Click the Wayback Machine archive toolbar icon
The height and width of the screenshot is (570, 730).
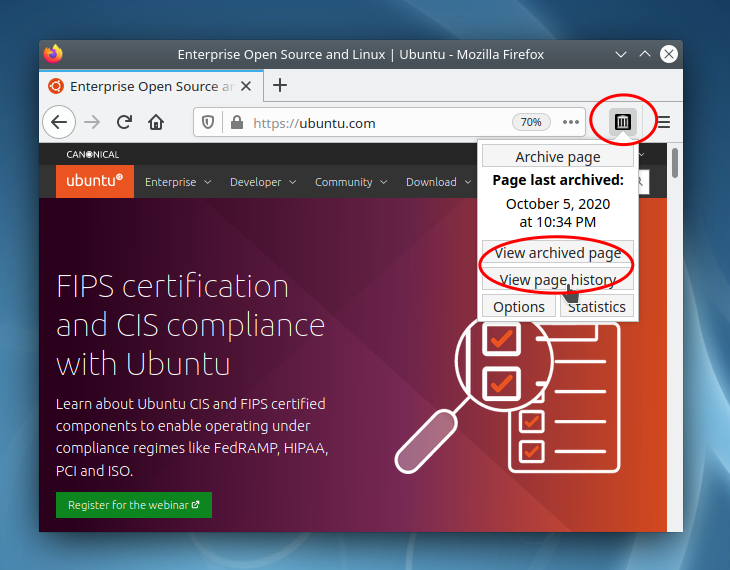pos(622,122)
